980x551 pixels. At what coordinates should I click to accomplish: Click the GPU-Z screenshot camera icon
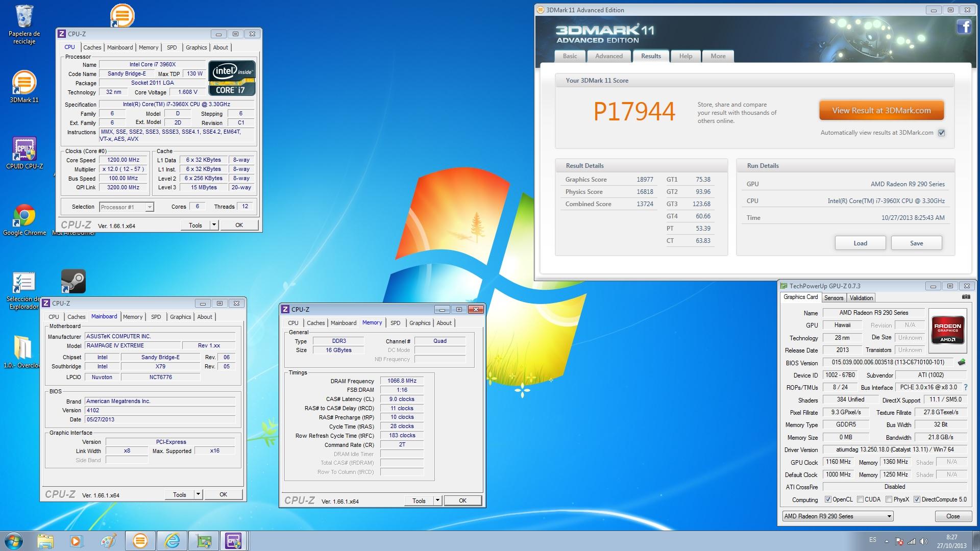click(x=966, y=297)
